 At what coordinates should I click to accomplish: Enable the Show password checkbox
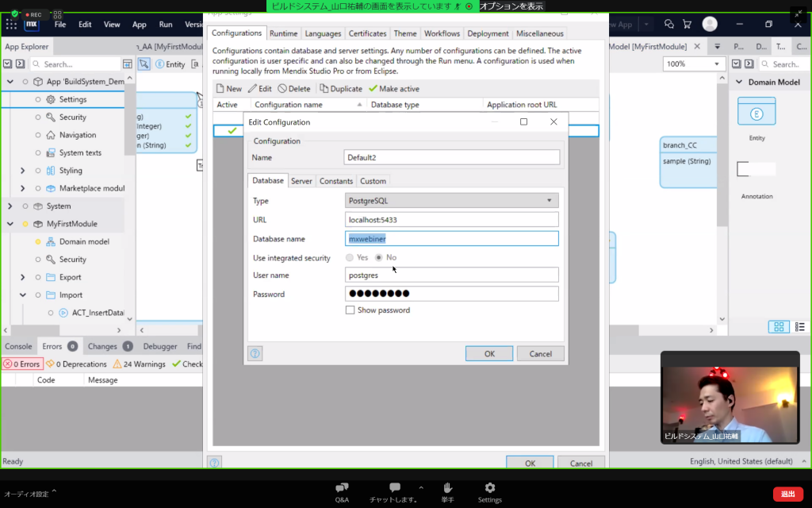350,310
